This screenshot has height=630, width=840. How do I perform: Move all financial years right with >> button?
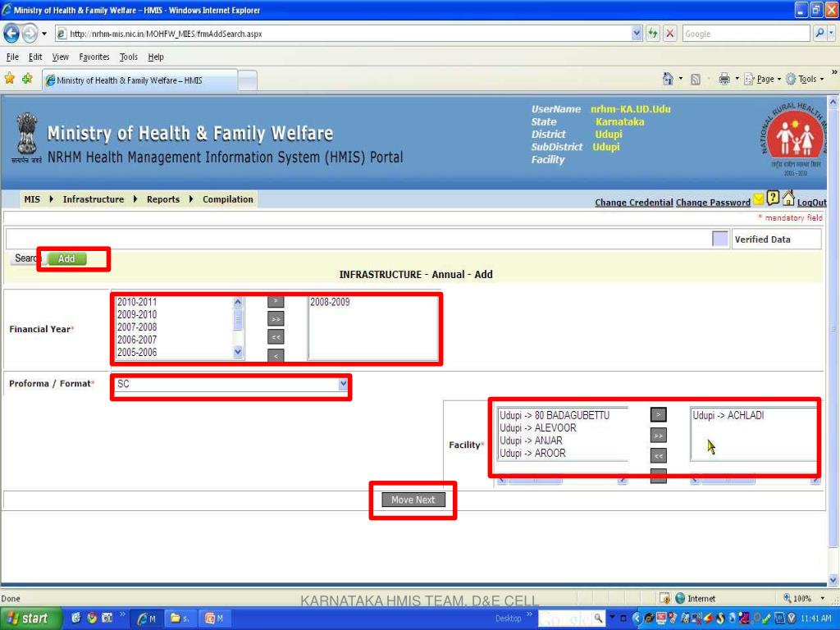click(x=276, y=319)
